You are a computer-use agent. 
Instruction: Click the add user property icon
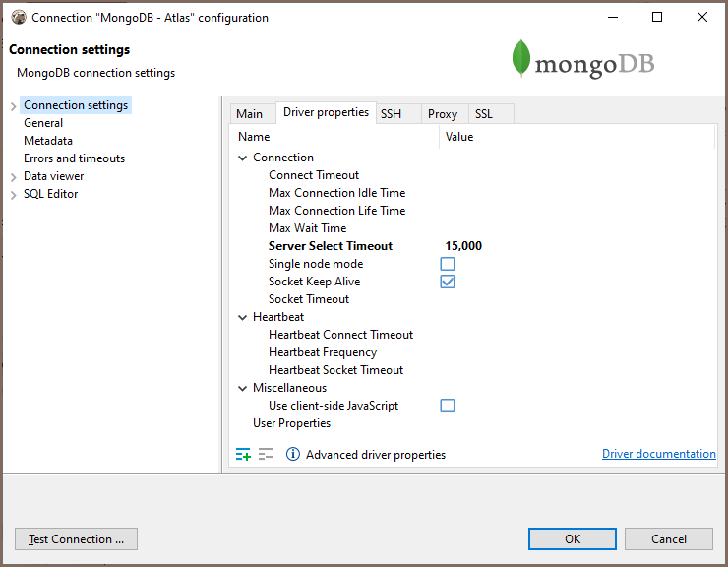[x=243, y=455]
